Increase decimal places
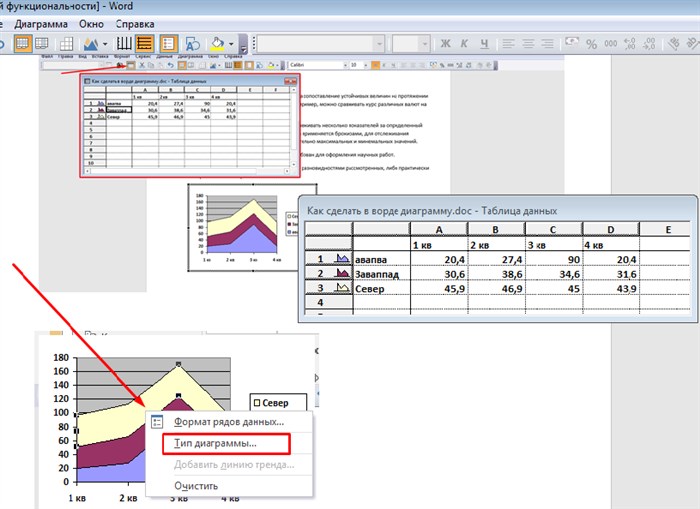Screen dimensions: 700x509 coord(629,44)
